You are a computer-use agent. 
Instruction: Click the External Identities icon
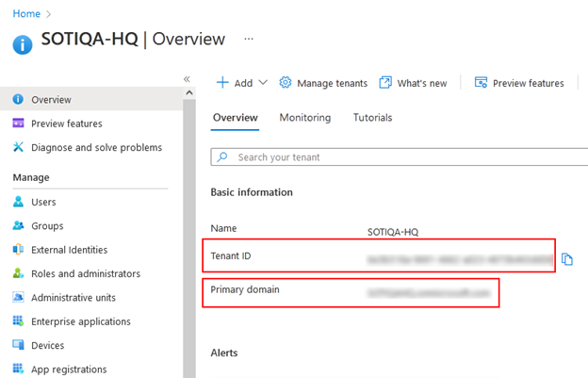18,250
